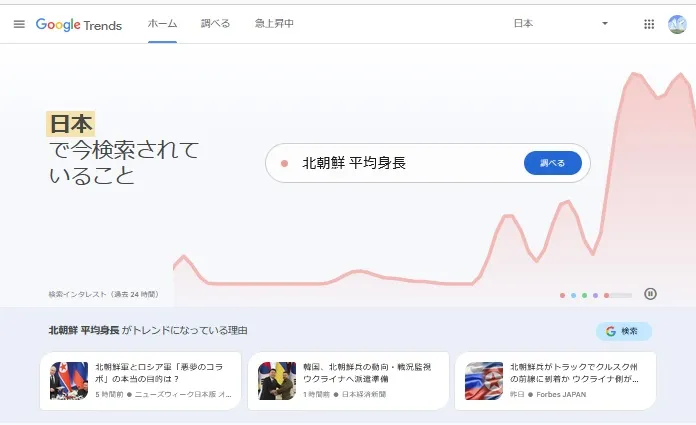Select the blue carousel dot

tap(573, 295)
